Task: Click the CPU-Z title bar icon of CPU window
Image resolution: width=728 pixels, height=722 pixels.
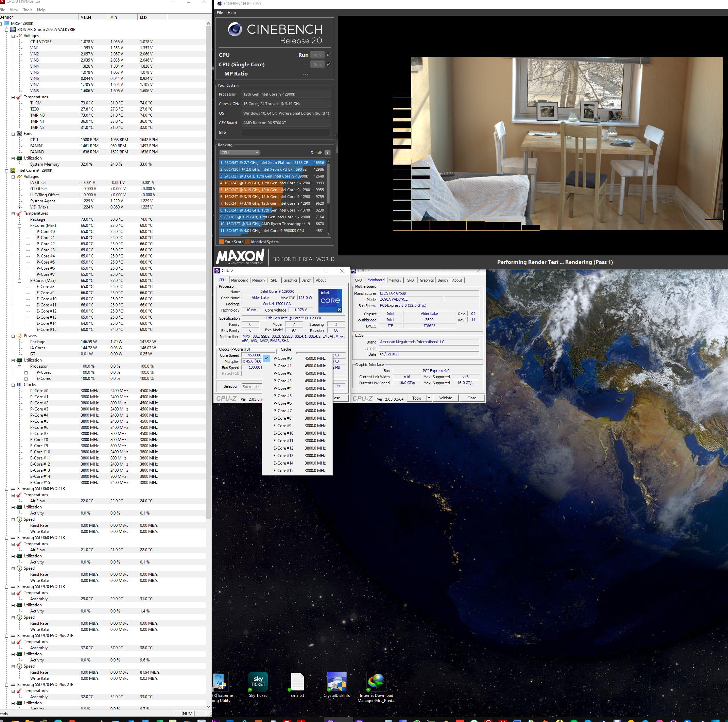Action: click(217, 271)
